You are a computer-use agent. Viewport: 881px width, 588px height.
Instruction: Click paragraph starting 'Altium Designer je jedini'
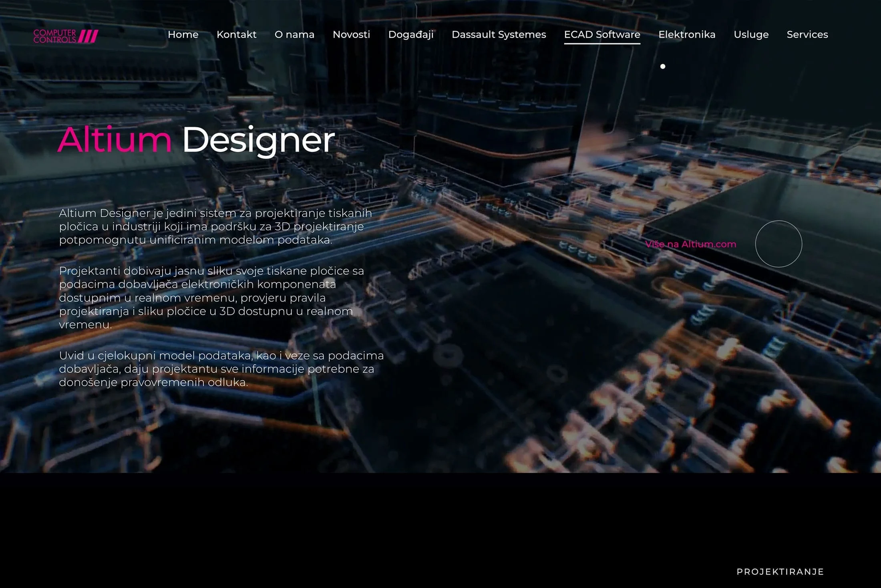pyautogui.click(x=215, y=226)
